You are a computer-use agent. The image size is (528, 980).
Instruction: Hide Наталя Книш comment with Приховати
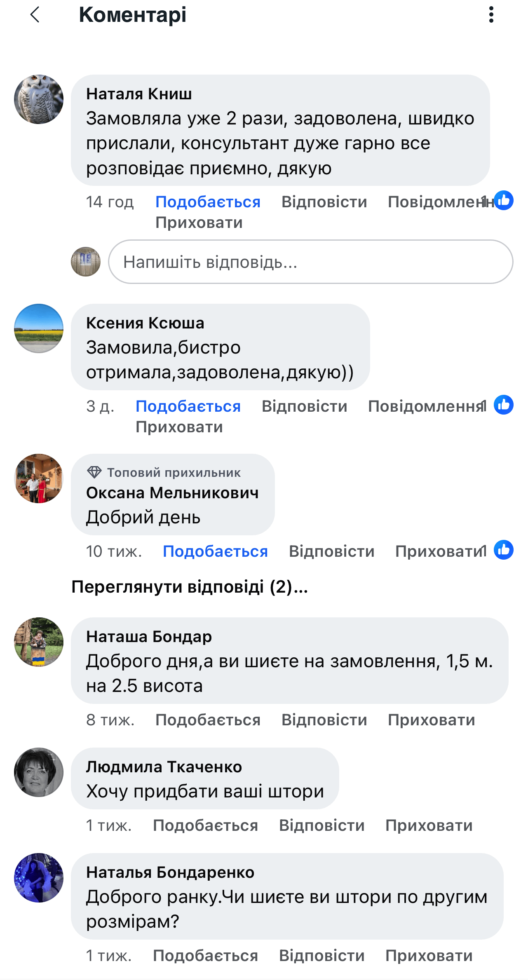pos(199,223)
